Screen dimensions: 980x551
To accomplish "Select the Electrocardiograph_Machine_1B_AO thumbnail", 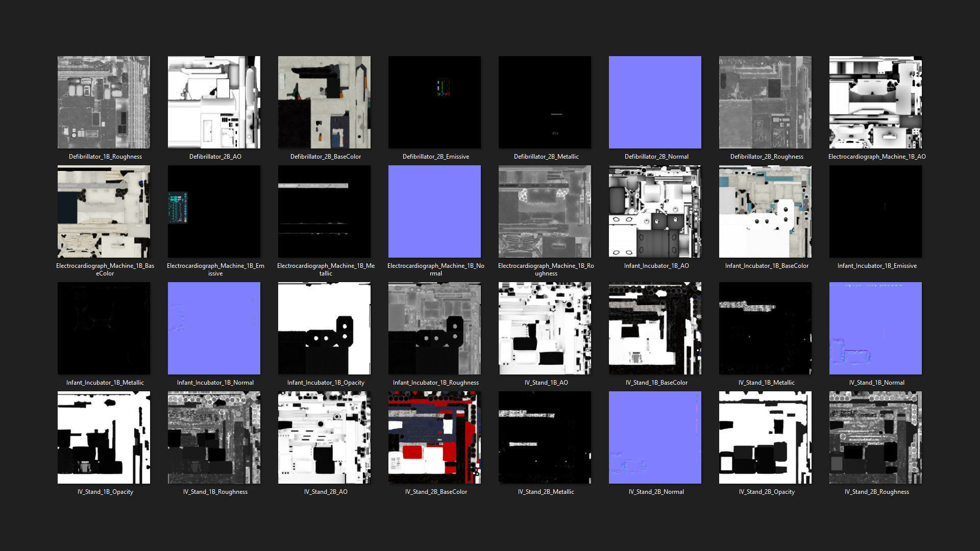I will [x=875, y=102].
